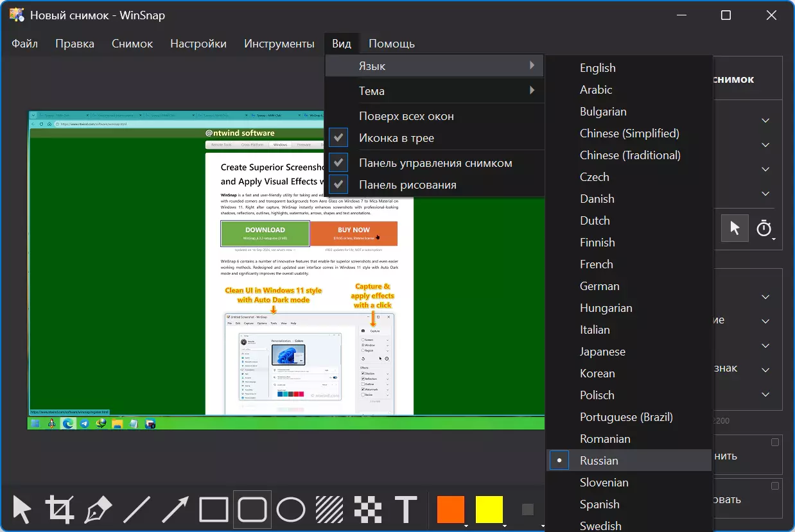Image resolution: width=795 pixels, height=532 pixels.
Task: Select the 'Polisch' language entry
Action: coord(629,395)
